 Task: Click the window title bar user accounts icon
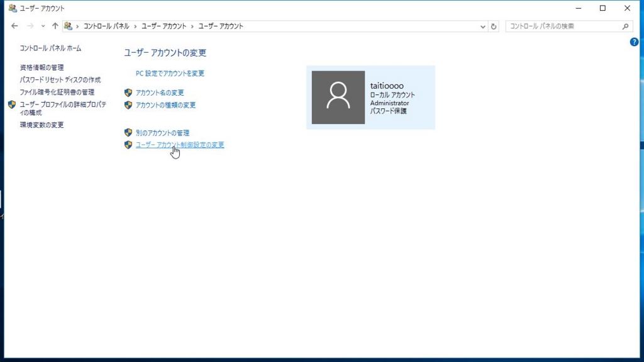[x=13, y=8]
